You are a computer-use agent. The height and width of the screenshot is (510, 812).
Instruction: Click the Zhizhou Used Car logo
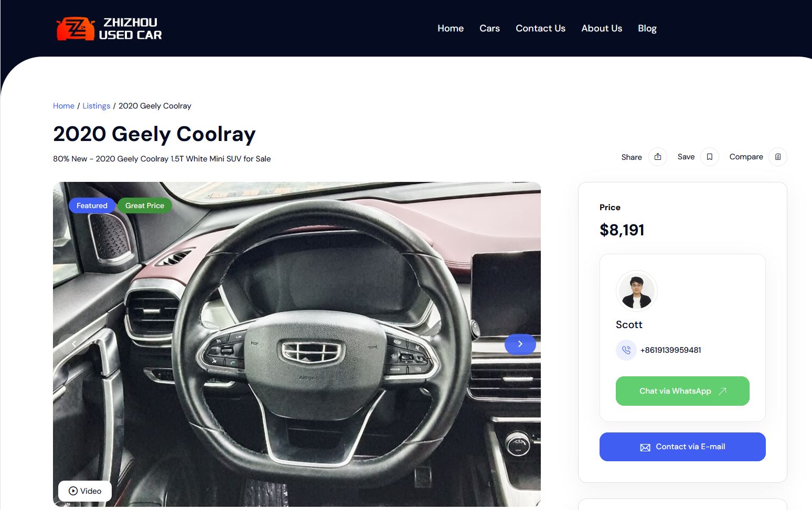(x=109, y=28)
